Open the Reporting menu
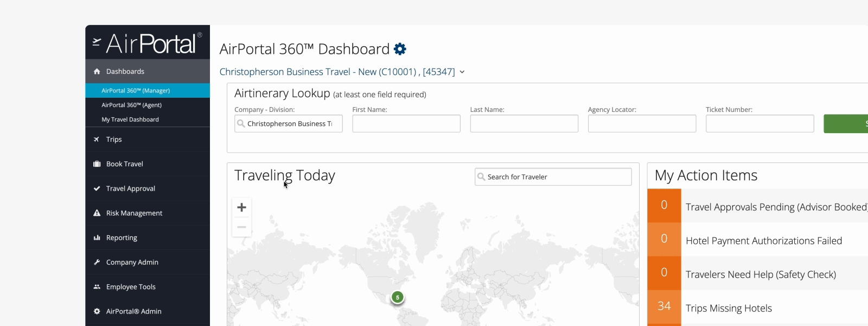This screenshot has height=326, width=868. [x=148, y=237]
